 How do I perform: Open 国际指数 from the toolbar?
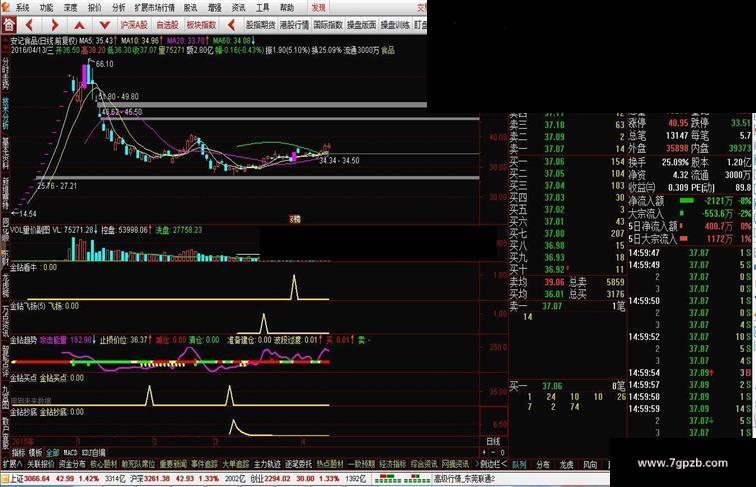(328, 25)
